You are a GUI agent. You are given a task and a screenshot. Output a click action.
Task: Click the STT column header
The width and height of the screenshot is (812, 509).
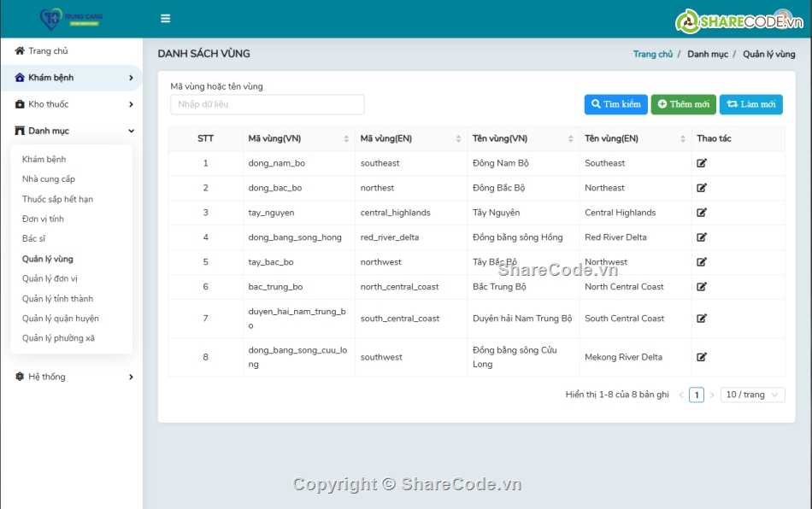[x=206, y=138]
